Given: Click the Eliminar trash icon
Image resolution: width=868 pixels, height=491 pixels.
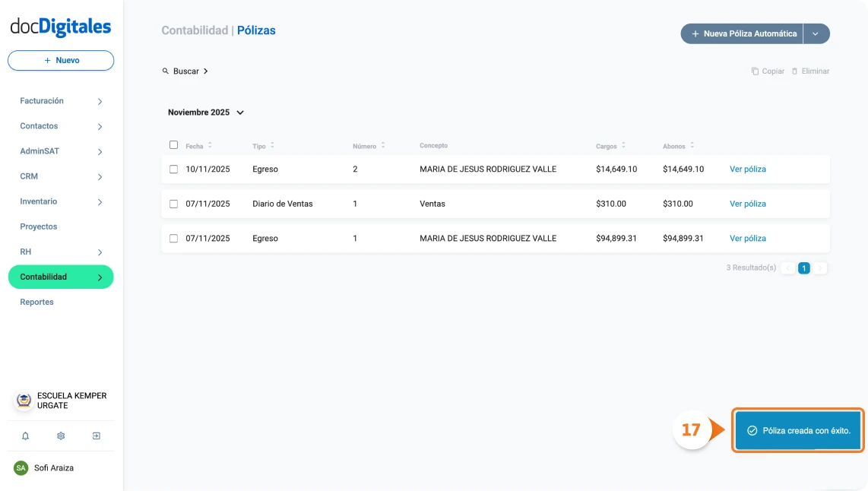Looking at the screenshot, I should 797,71.
